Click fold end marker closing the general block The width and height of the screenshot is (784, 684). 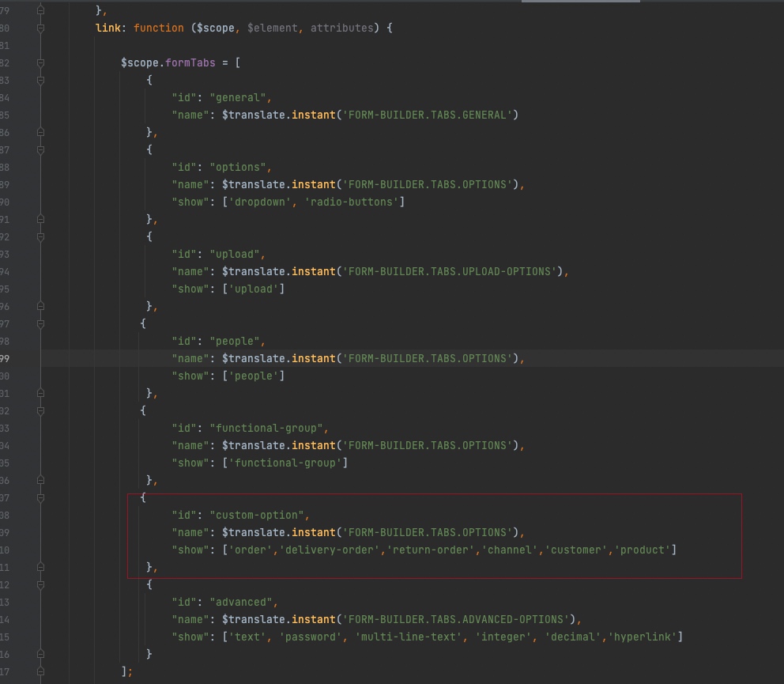click(40, 132)
